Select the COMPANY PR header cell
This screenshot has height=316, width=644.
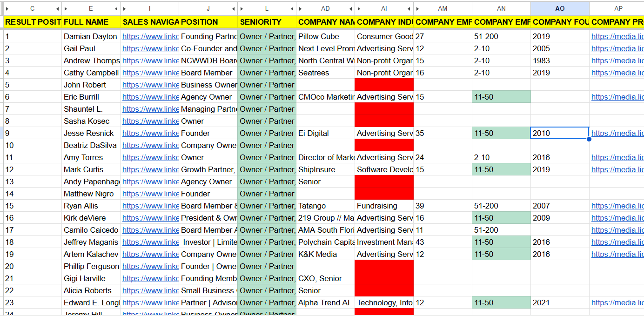pos(617,22)
